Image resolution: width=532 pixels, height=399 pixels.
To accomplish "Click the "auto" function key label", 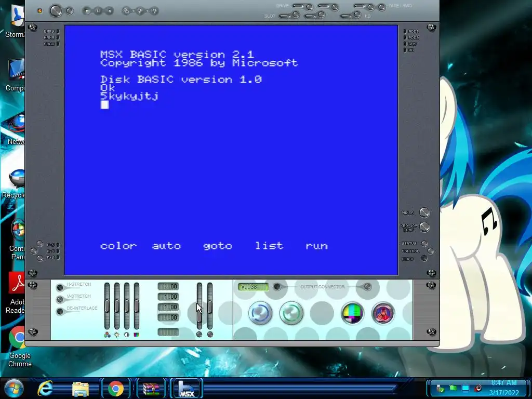I will point(166,246).
